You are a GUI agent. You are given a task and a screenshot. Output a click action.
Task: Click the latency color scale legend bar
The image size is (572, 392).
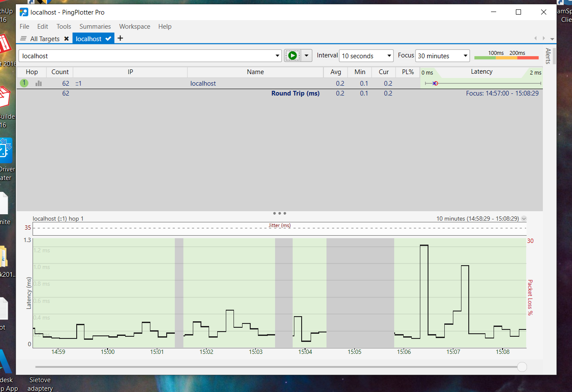506,57
